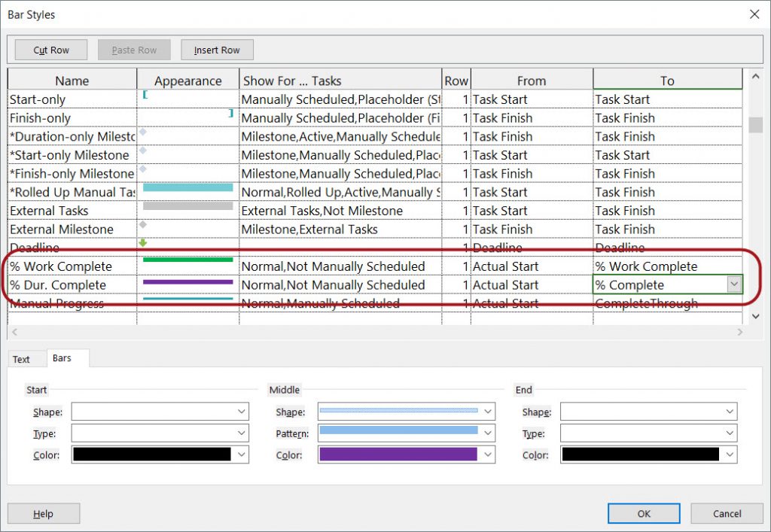The image size is (771, 532).
Task: Click the Finish-only bracket appearance icon
Action: [230, 113]
